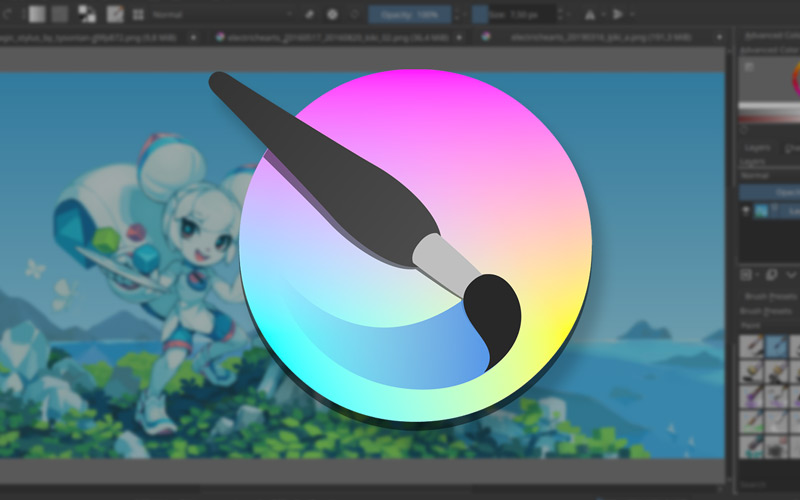The width and height of the screenshot is (800, 500).
Task: Open the fill pattern picker in the toolbar
Action: [x=59, y=14]
